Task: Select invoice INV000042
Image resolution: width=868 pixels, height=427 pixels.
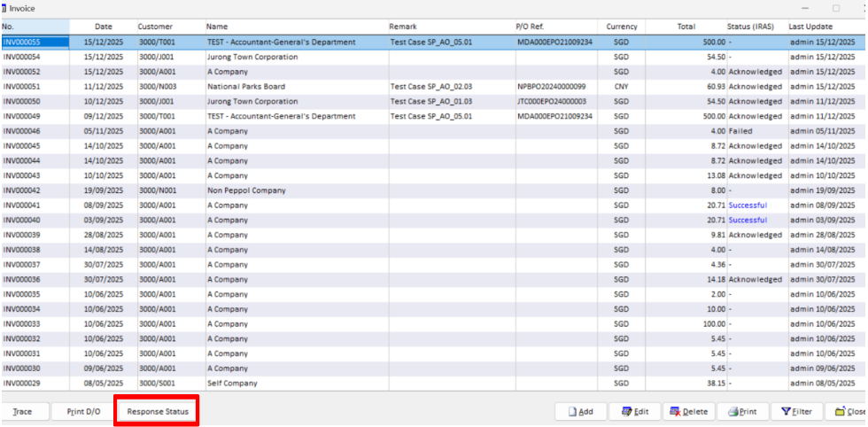Action: tap(433, 190)
